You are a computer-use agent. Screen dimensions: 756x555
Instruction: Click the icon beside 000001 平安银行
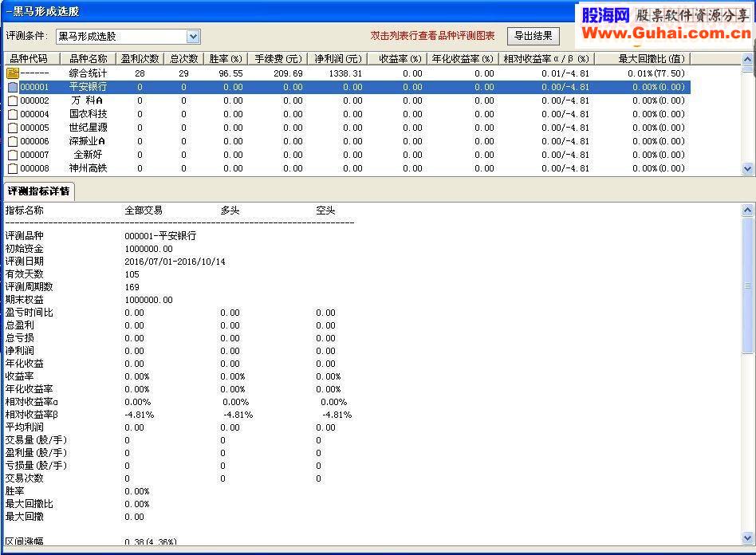[13, 87]
